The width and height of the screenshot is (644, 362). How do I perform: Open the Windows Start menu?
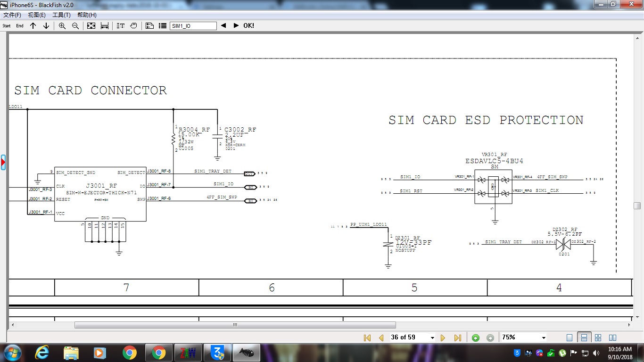click(x=12, y=353)
